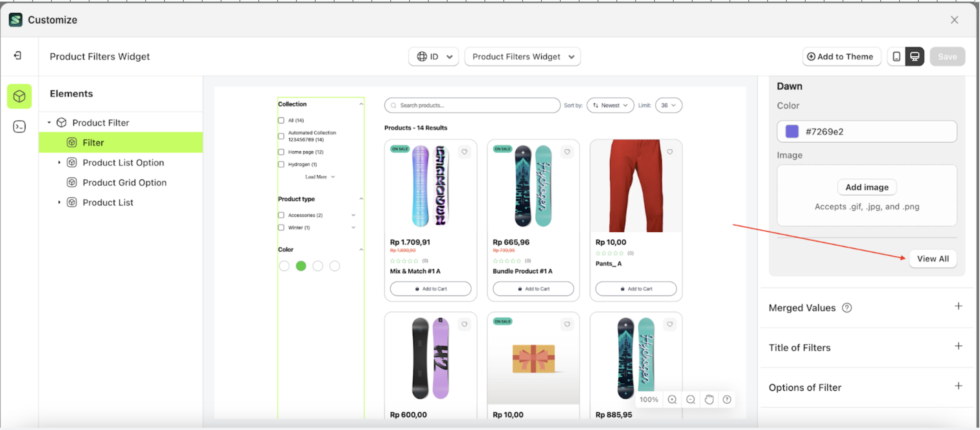The width and height of the screenshot is (980, 430).
Task: Click the zoom out magnifier icon
Action: [x=691, y=399]
